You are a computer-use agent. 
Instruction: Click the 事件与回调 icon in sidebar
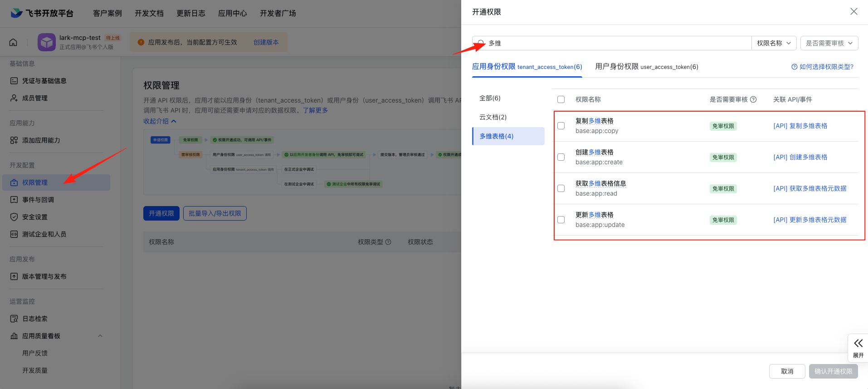[14, 200]
